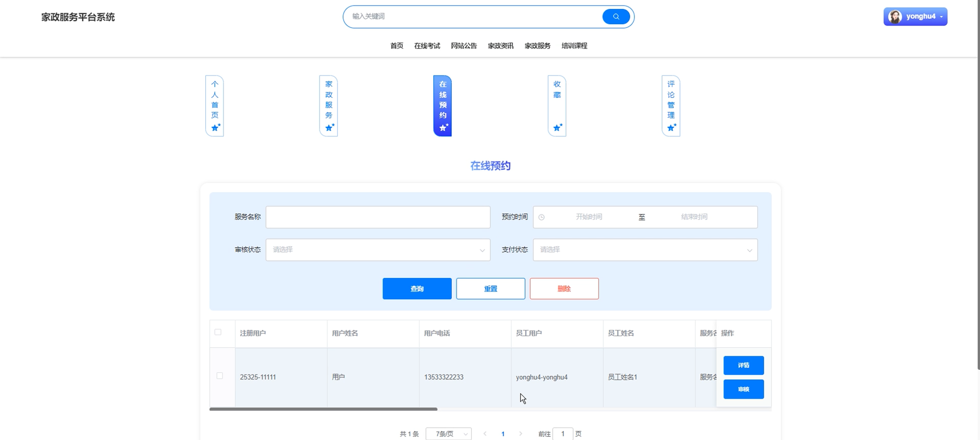The height and width of the screenshot is (440, 980).
Task: Open the 7条/页 page size dropdown
Action: [x=448, y=433]
